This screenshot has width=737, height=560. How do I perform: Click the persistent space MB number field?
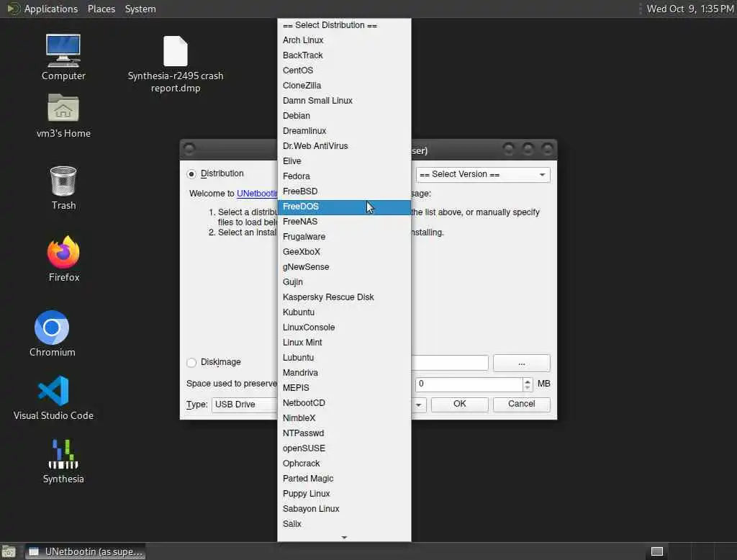point(469,384)
